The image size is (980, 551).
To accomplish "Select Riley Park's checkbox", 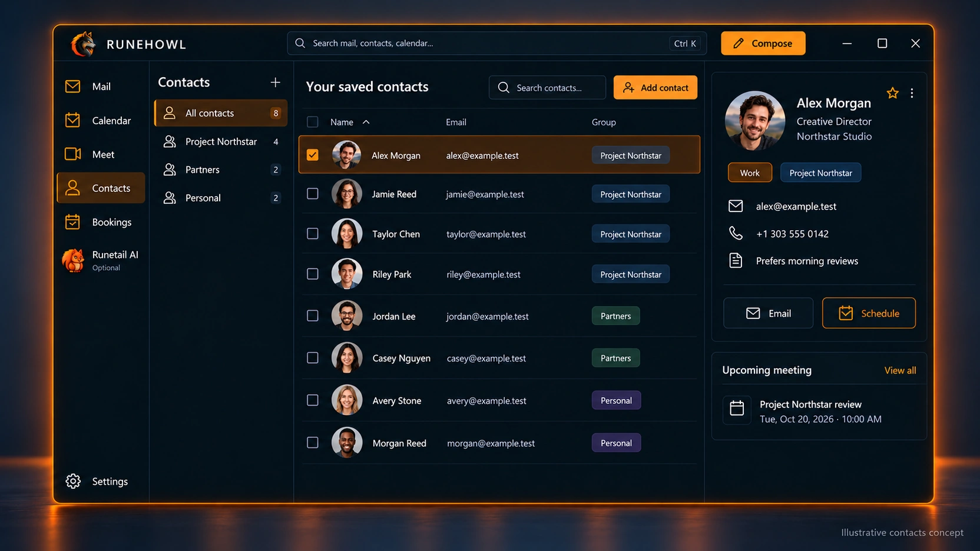I will (313, 274).
